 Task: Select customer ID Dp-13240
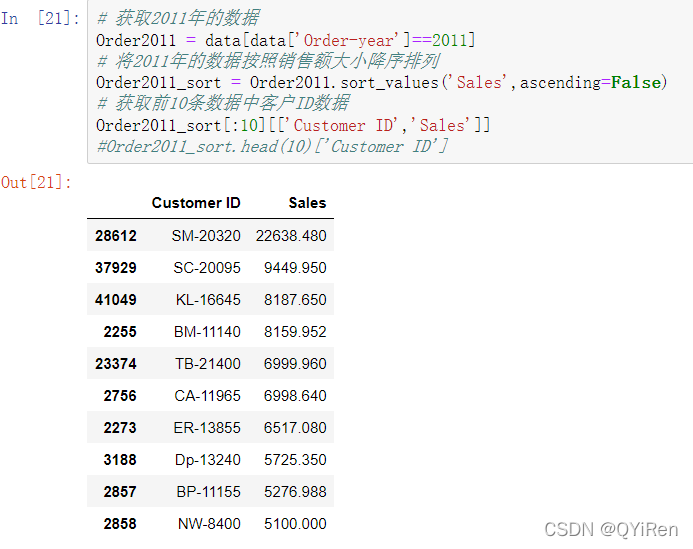click(208, 460)
